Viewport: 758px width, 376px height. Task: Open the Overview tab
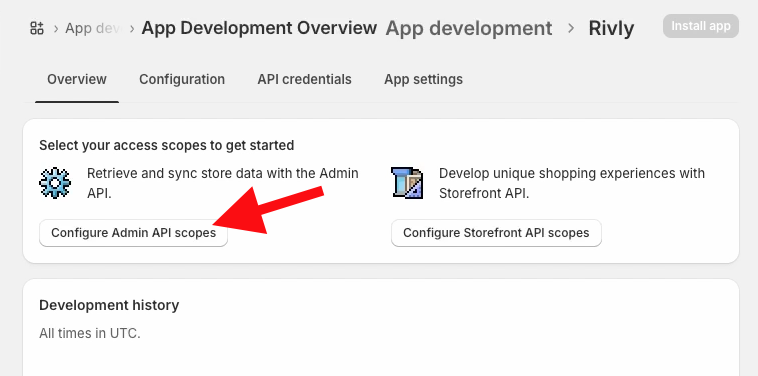pos(77,79)
